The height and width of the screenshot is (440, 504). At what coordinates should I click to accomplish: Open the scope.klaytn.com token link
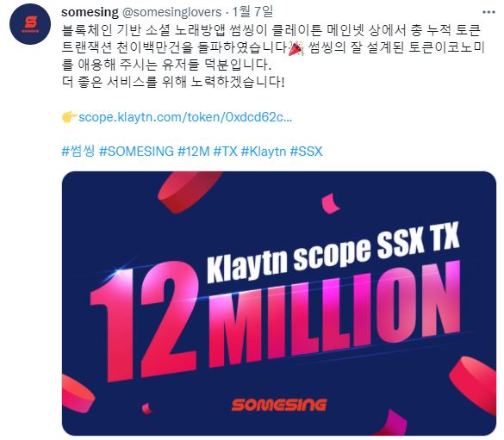(185, 117)
